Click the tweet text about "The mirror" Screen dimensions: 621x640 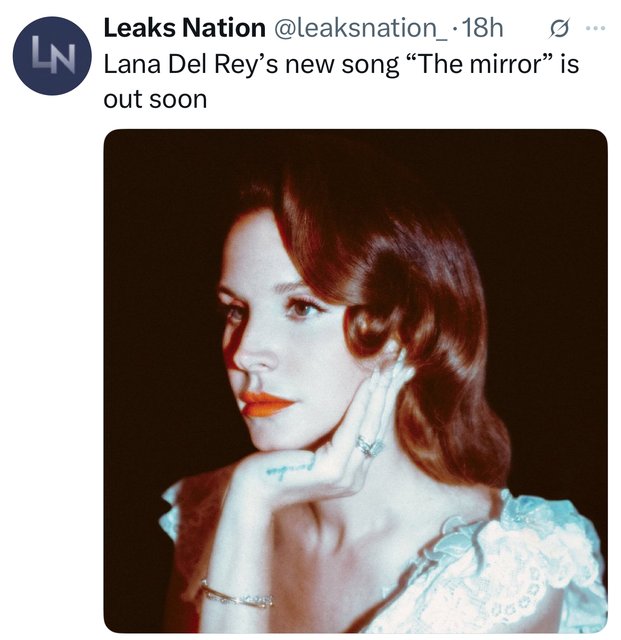pyautogui.click(x=341, y=82)
